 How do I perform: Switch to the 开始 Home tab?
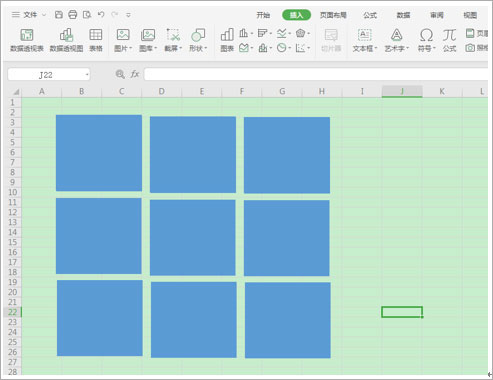coord(263,15)
